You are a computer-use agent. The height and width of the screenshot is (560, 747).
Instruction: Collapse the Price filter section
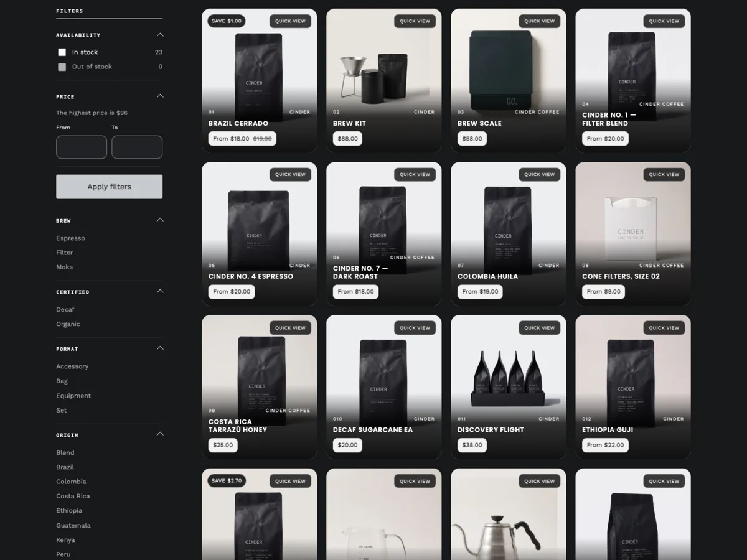tap(160, 96)
